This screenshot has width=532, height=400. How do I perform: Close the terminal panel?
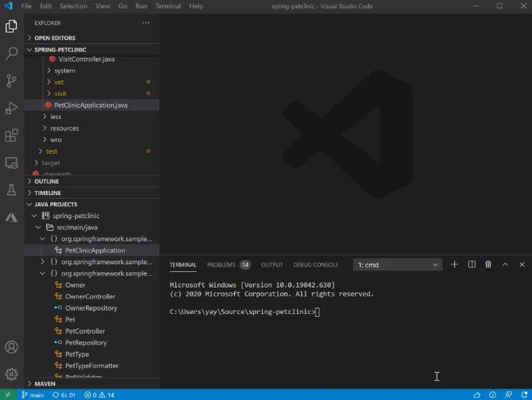click(x=522, y=264)
